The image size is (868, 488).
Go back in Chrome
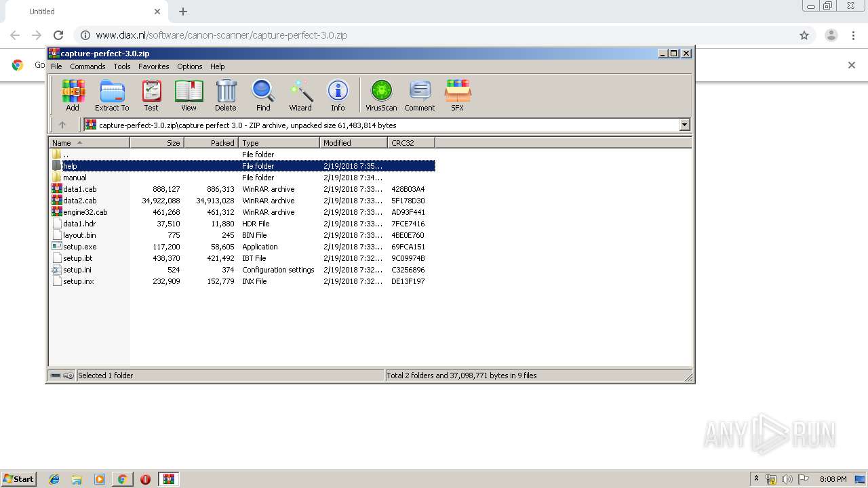click(x=15, y=35)
